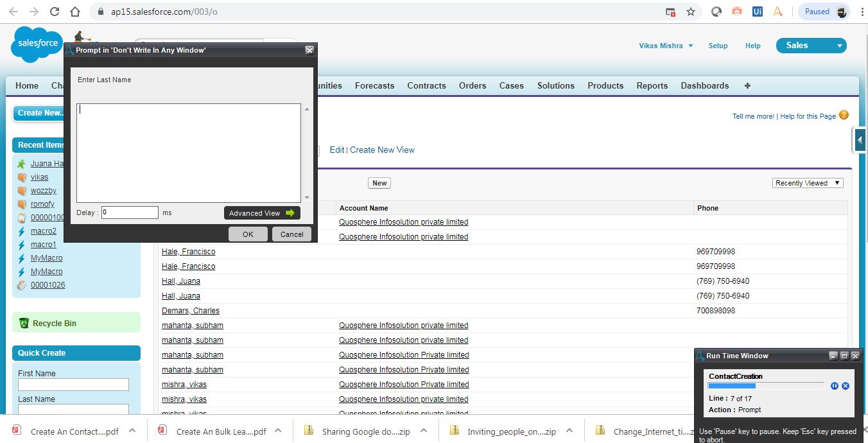This screenshot has width=868, height=443.
Task: Open the Recently Viewed dropdown
Action: [807, 183]
